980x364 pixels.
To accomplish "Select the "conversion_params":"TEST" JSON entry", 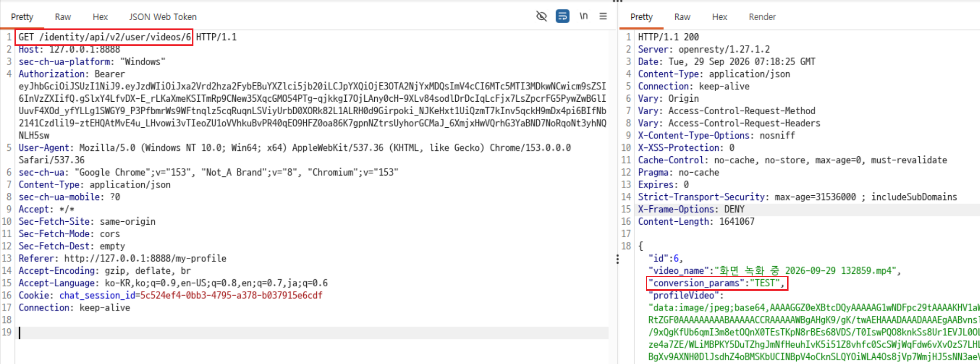I will point(716,283).
